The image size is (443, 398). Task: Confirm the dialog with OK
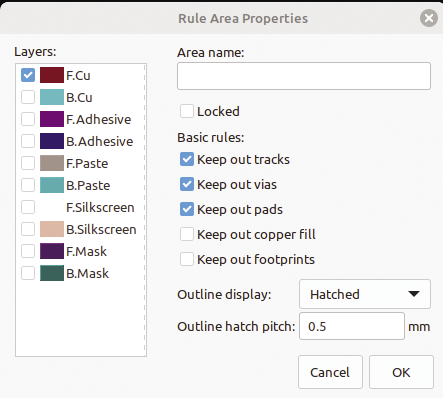pos(401,372)
